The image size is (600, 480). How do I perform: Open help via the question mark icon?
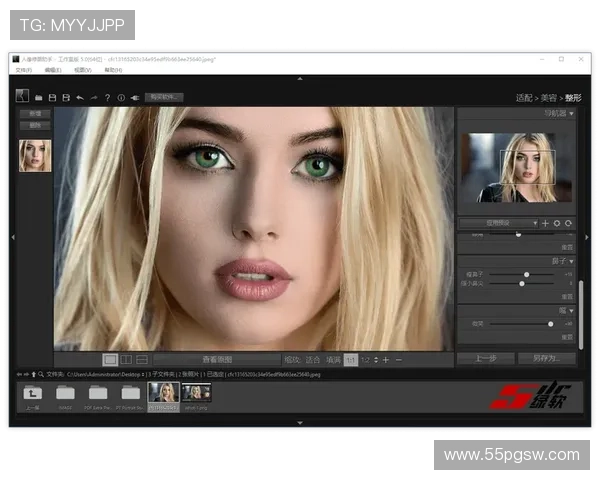pyautogui.click(x=107, y=98)
